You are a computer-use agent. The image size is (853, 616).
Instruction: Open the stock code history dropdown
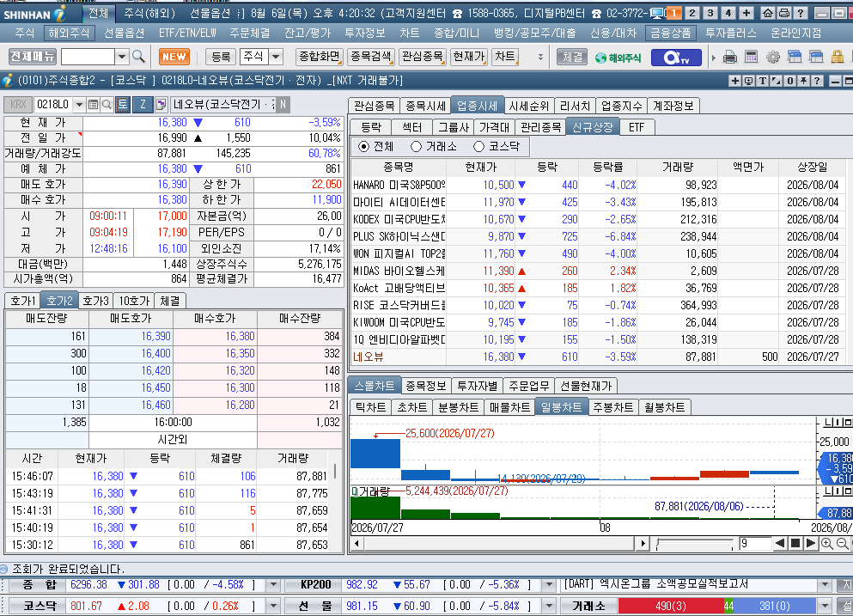(x=79, y=104)
